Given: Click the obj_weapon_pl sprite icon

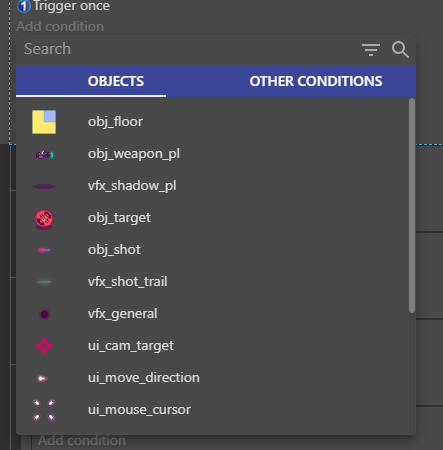Looking at the screenshot, I should (x=44, y=154).
